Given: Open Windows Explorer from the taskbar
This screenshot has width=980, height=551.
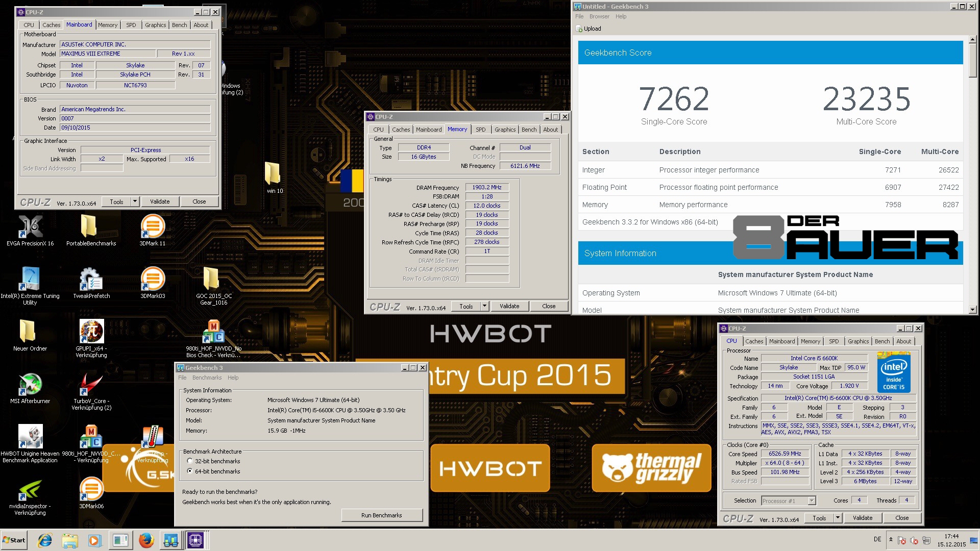Looking at the screenshot, I should point(70,540).
